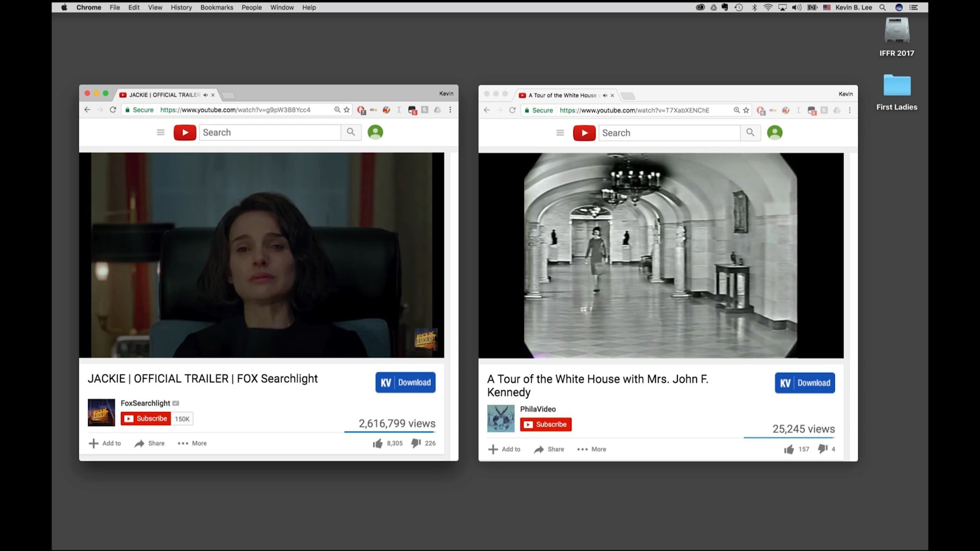Open account avatar in JACKIE window
This screenshot has height=551, width=980.
pyautogui.click(x=375, y=132)
